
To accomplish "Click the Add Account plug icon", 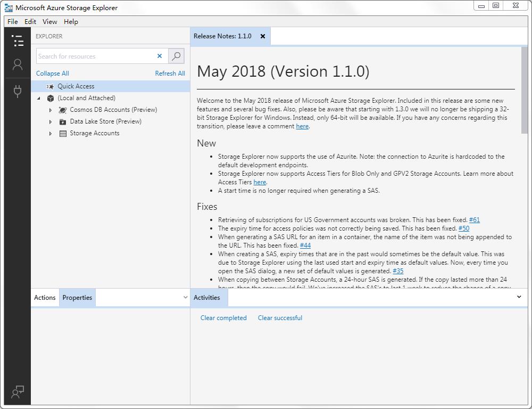I will click(18, 91).
